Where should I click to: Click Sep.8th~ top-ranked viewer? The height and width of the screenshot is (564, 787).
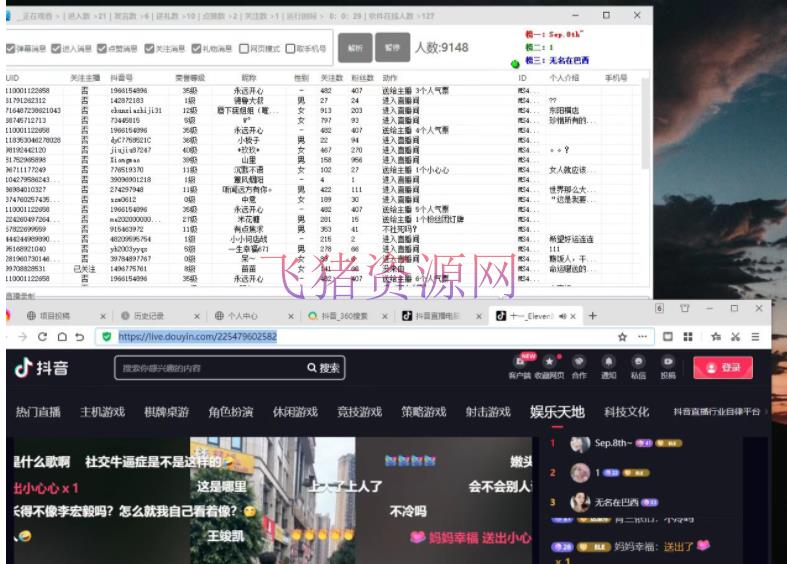pos(613,443)
